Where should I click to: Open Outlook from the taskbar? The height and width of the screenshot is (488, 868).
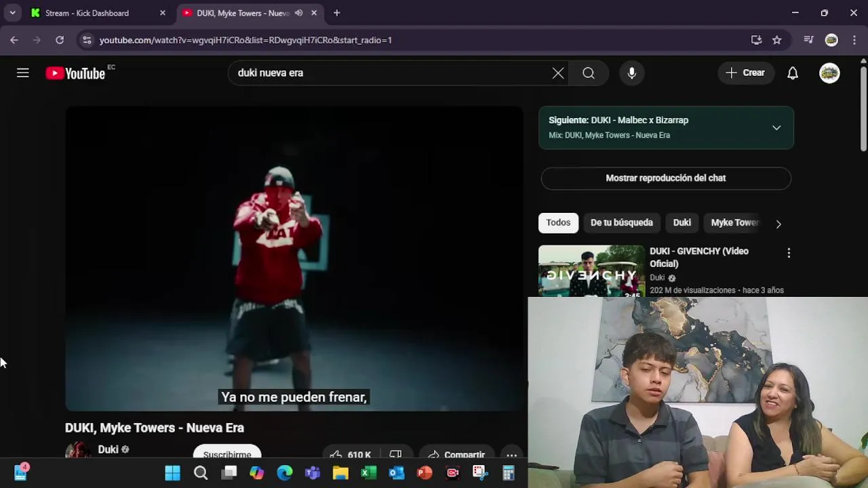(x=397, y=472)
